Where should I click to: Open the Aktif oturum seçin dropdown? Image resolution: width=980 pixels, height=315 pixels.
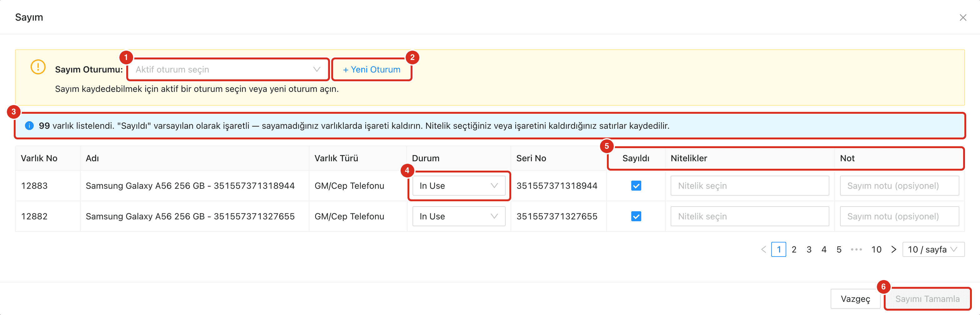coord(228,69)
